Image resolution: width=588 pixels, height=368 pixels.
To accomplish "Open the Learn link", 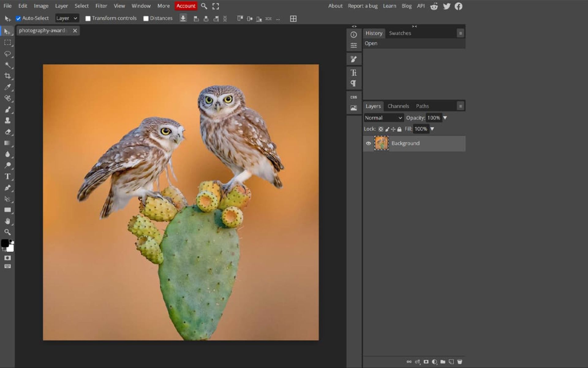I will click(x=389, y=6).
